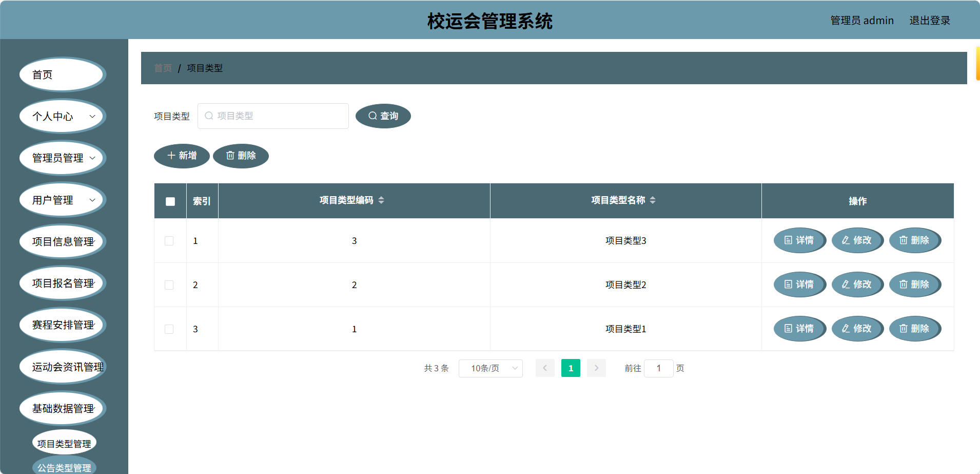Click the 操作 column header

[857, 201]
